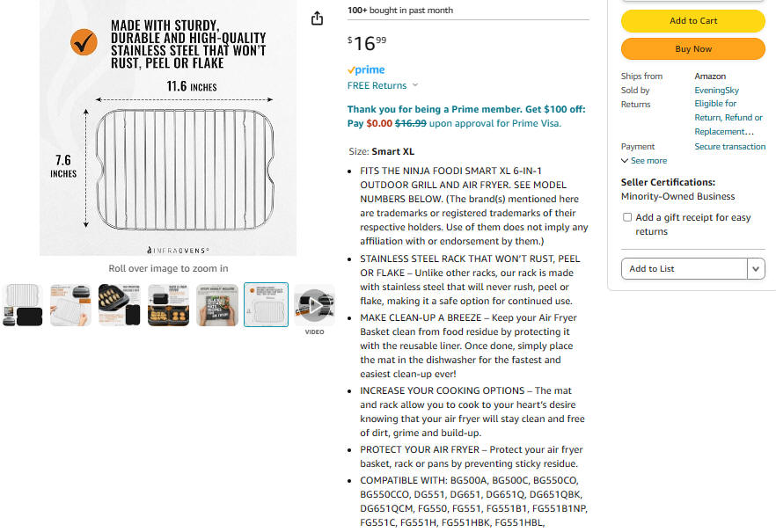Expand See more seller details
This screenshot has width=776, height=532.
(644, 161)
